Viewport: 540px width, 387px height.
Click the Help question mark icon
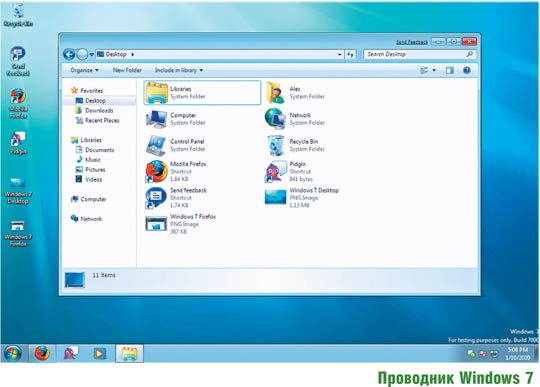click(x=467, y=70)
